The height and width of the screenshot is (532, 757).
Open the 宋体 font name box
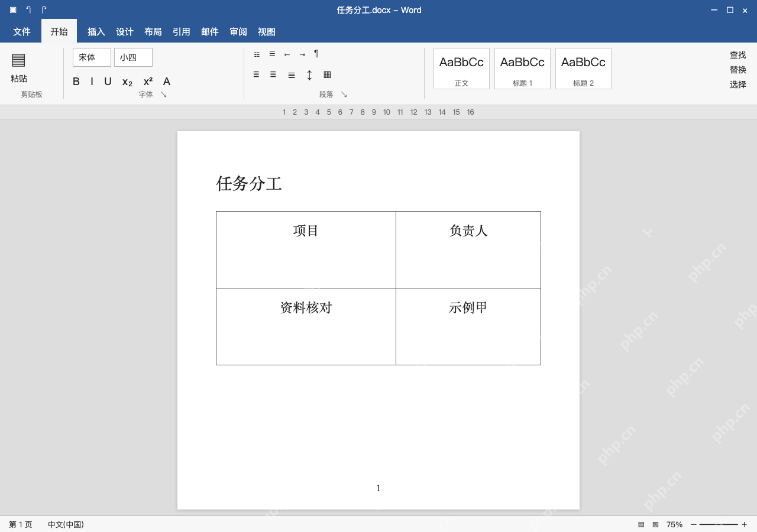coord(92,57)
